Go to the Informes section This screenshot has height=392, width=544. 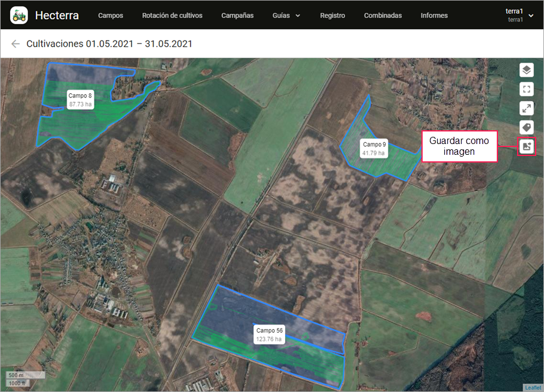(x=434, y=16)
